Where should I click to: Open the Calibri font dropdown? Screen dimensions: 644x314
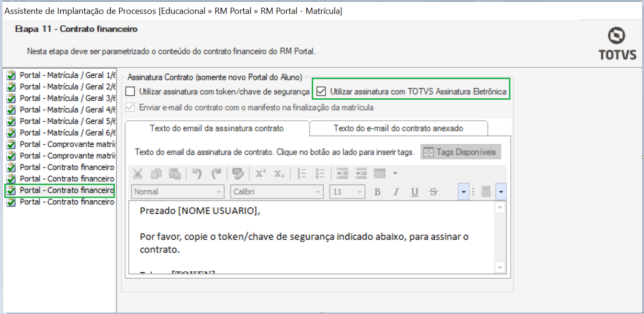click(x=318, y=192)
